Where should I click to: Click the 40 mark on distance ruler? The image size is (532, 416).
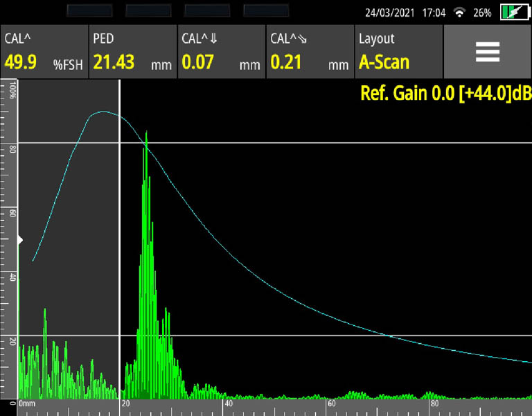point(228,403)
